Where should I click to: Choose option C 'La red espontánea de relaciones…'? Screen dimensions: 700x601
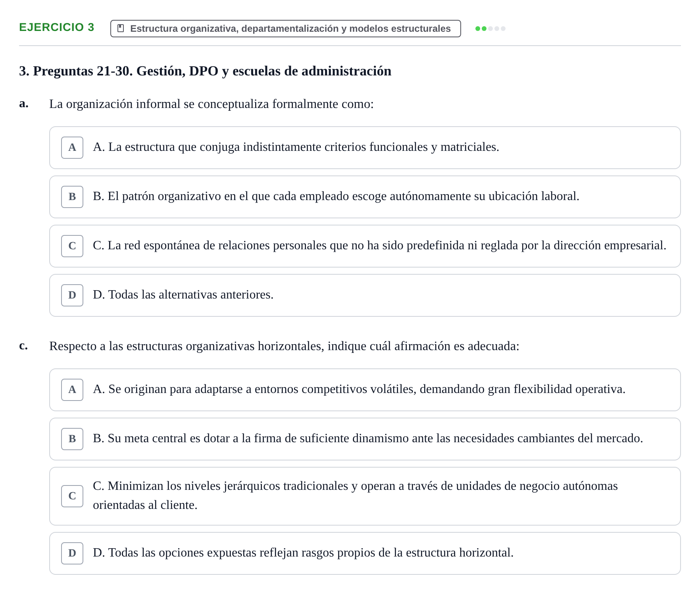pos(365,246)
